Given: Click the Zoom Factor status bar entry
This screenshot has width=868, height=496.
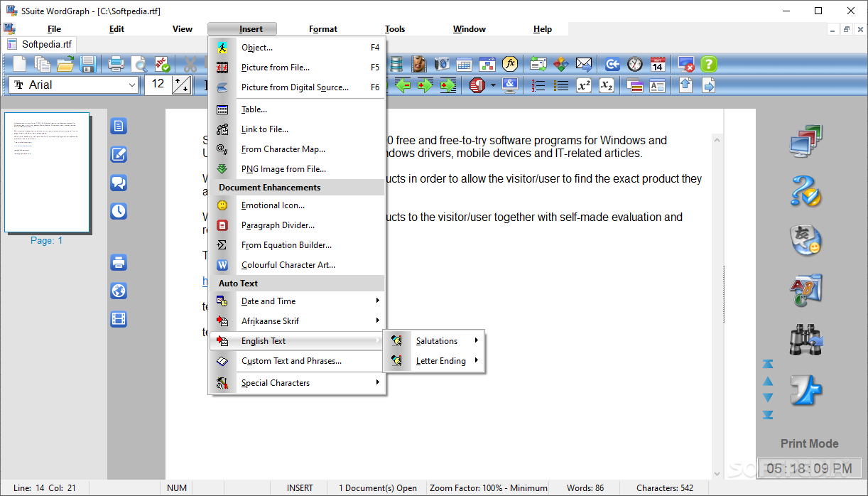Looking at the screenshot, I should [488, 488].
